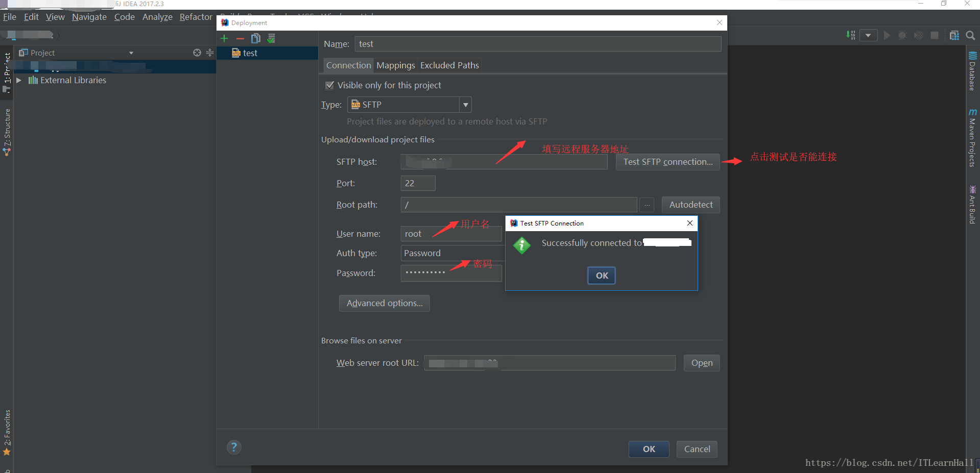Click Run with Coverage icon
This screenshot has width=980, height=473.
tap(919, 35)
